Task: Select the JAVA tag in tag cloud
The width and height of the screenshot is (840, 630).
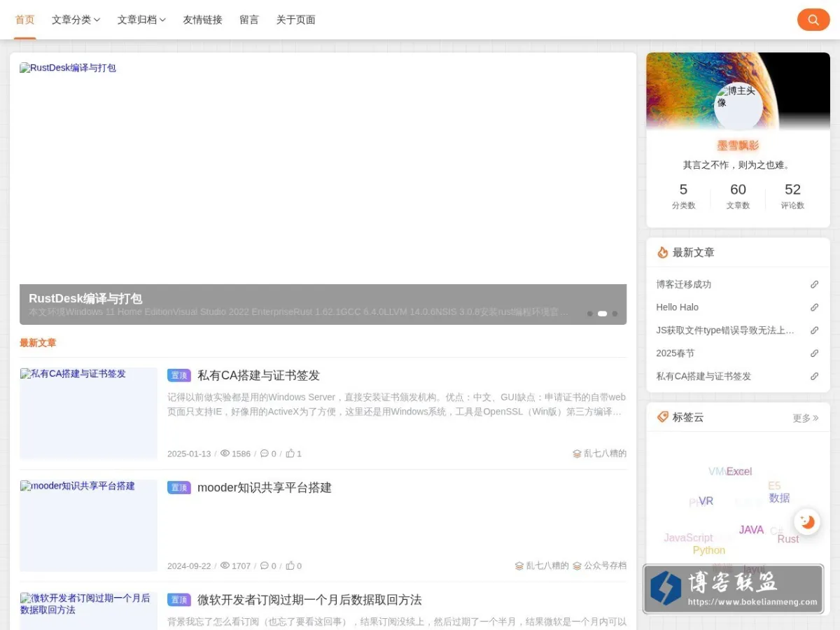Action: [x=751, y=530]
